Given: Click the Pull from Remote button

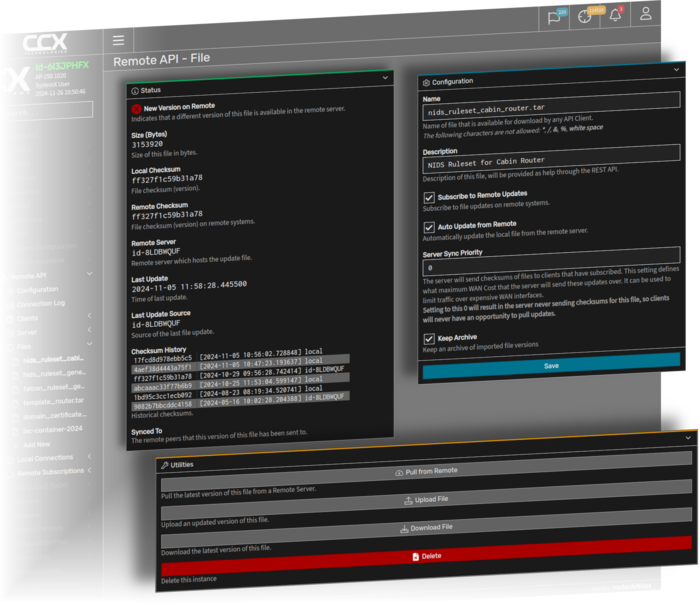Looking at the screenshot, I should pyautogui.click(x=426, y=472).
